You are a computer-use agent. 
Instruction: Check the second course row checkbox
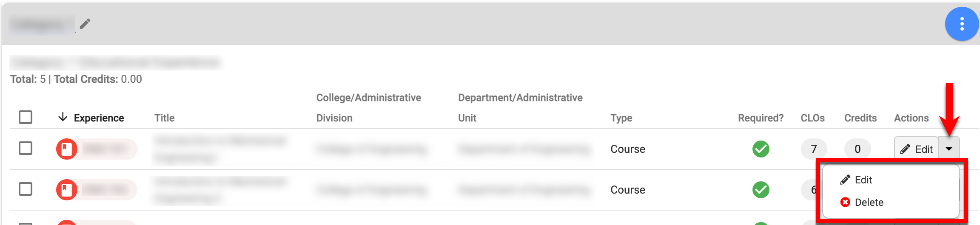coord(26,189)
